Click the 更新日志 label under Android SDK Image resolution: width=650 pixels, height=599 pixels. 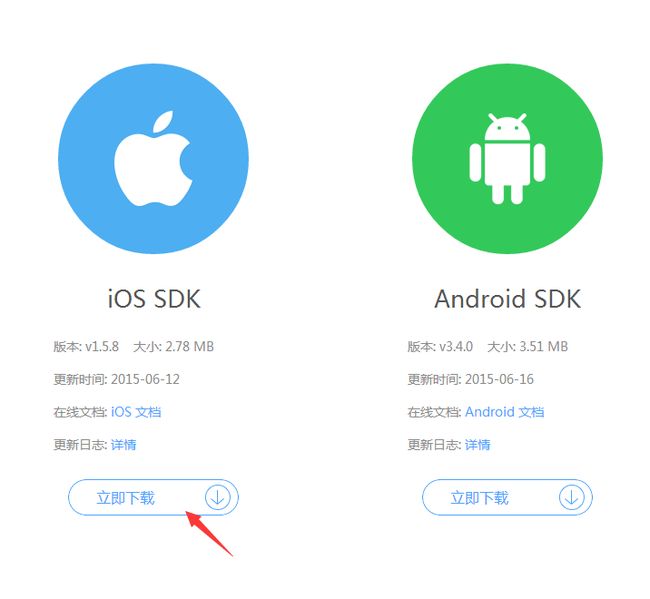[434, 444]
